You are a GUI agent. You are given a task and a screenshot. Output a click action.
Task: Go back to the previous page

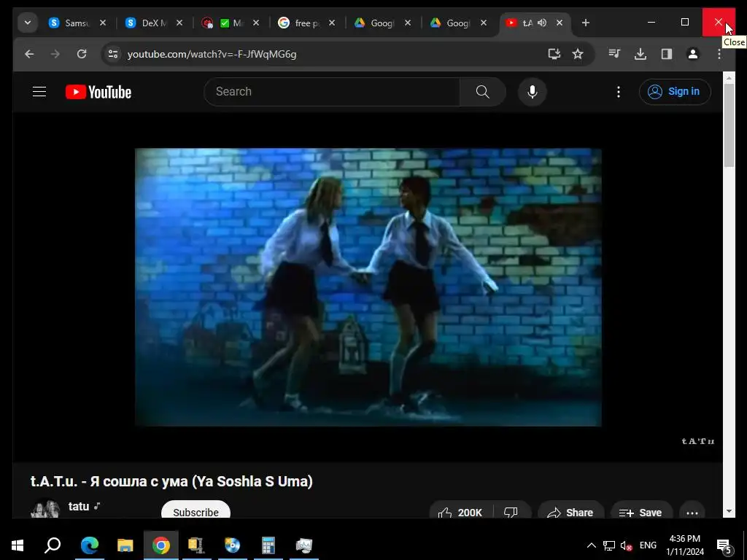click(x=29, y=54)
